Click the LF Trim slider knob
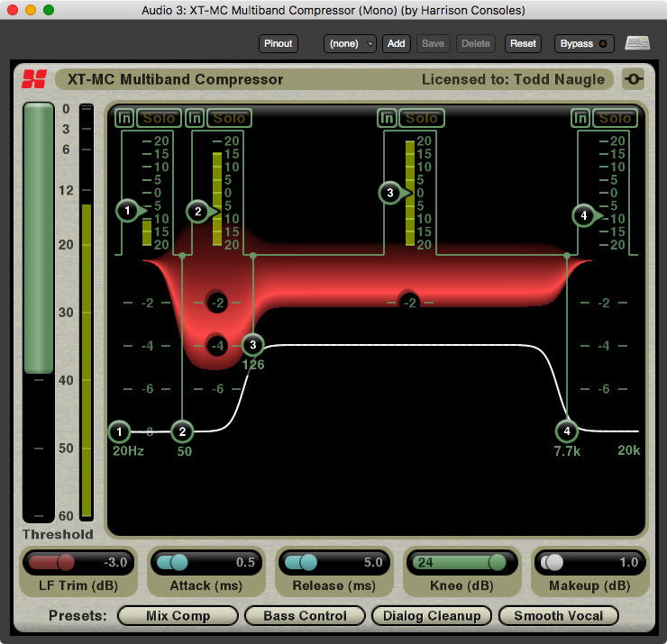Image resolution: width=667 pixels, height=644 pixels. (x=66, y=562)
